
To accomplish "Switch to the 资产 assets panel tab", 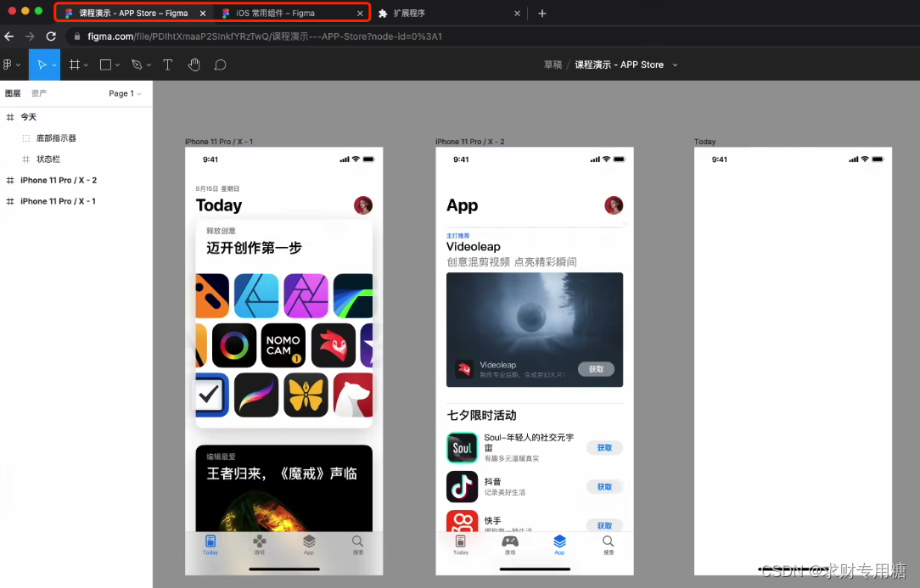I will pos(39,93).
